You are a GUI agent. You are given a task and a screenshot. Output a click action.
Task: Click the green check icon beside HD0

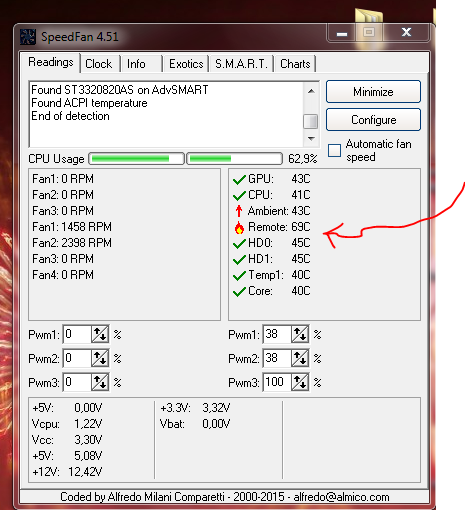(239, 243)
